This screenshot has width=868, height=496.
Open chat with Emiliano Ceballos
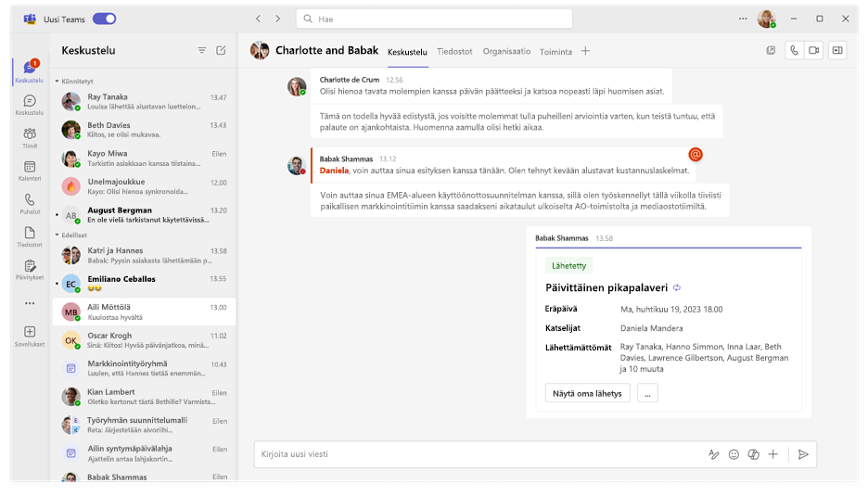pos(144,284)
